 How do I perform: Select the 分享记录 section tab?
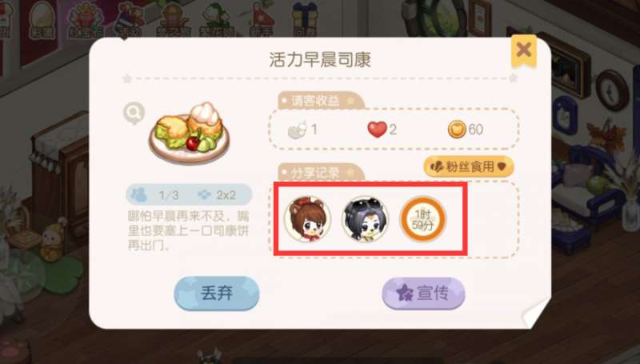pos(321,173)
